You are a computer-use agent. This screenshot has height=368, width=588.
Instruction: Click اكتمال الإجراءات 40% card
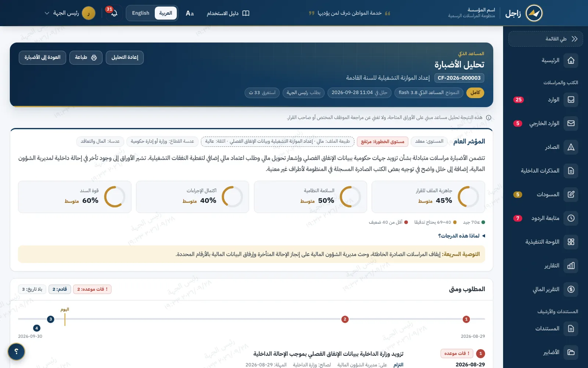click(193, 197)
